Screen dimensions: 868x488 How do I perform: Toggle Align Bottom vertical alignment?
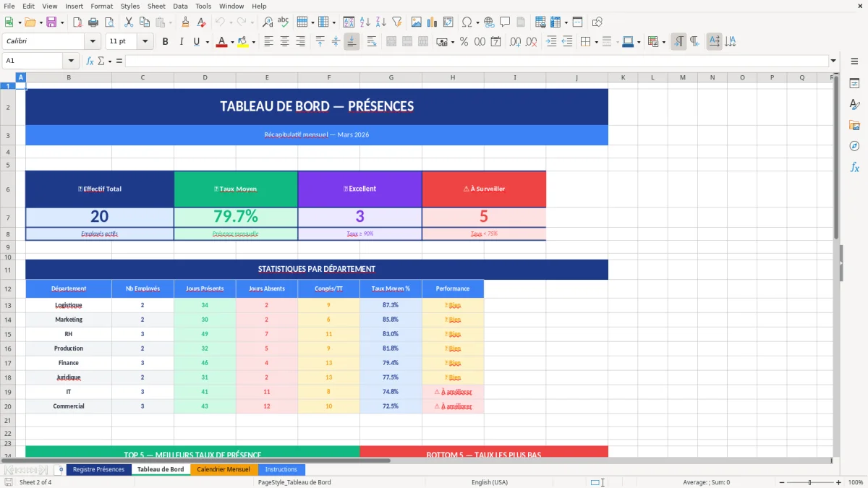[x=352, y=42]
